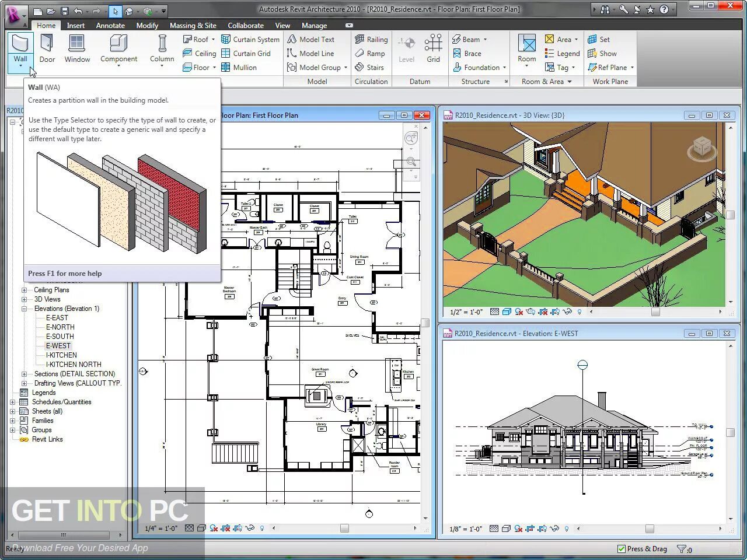Collapse the Elevations (Elevation 1) node

pos(24,309)
